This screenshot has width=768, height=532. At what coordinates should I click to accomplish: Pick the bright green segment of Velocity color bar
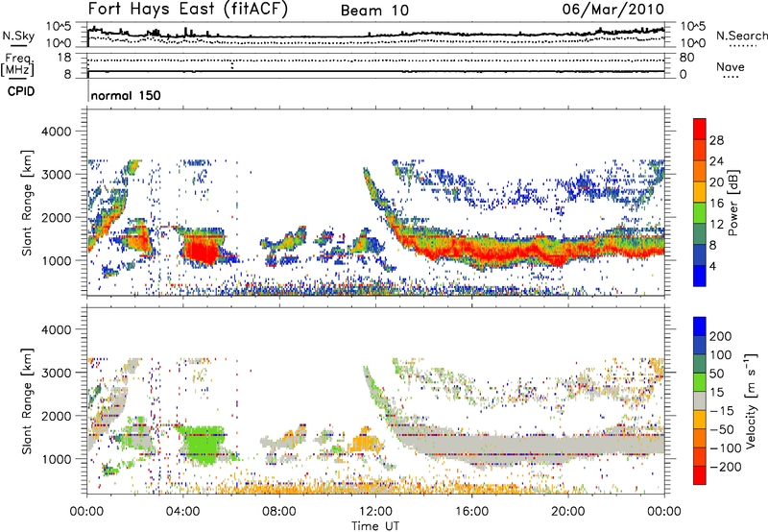[700, 382]
